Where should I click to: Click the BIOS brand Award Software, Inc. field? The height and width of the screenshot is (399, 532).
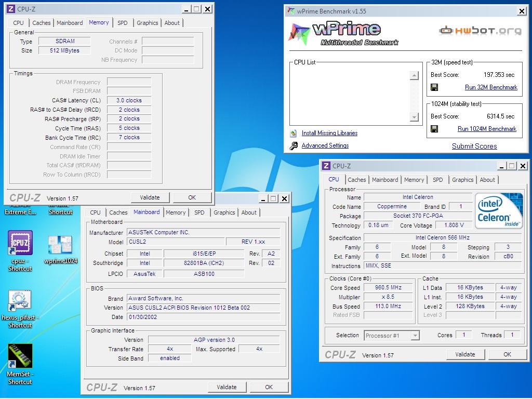(204, 299)
